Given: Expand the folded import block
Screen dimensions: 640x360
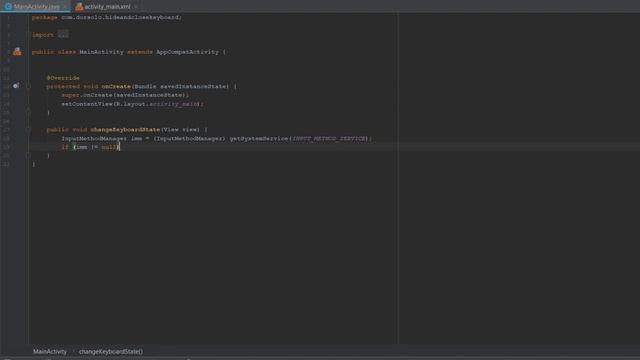Looking at the screenshot, I should [x=63, y=35].
